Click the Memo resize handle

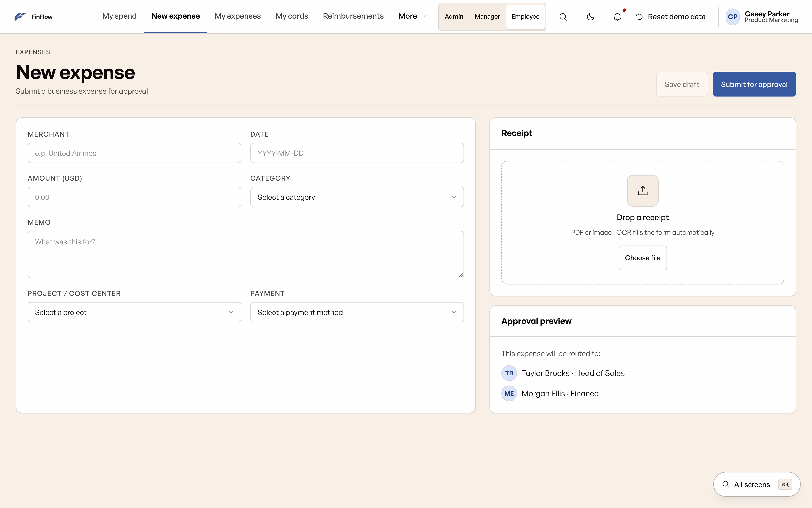tap(461, 275)
